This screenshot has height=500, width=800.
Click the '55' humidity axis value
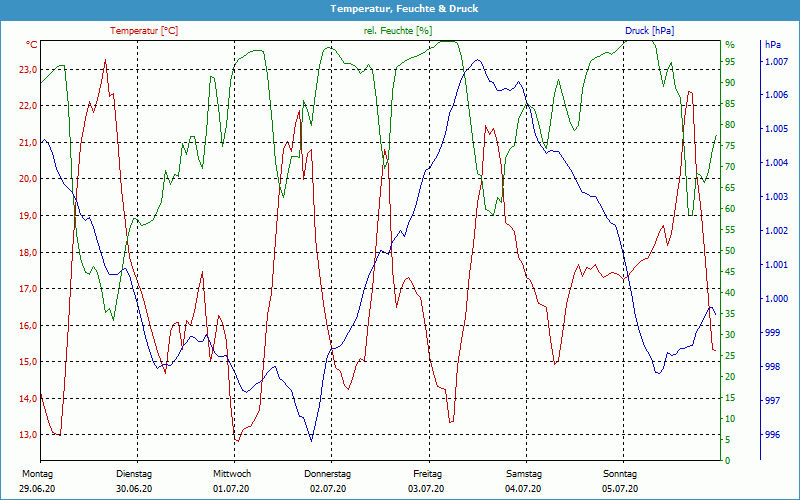730,230
